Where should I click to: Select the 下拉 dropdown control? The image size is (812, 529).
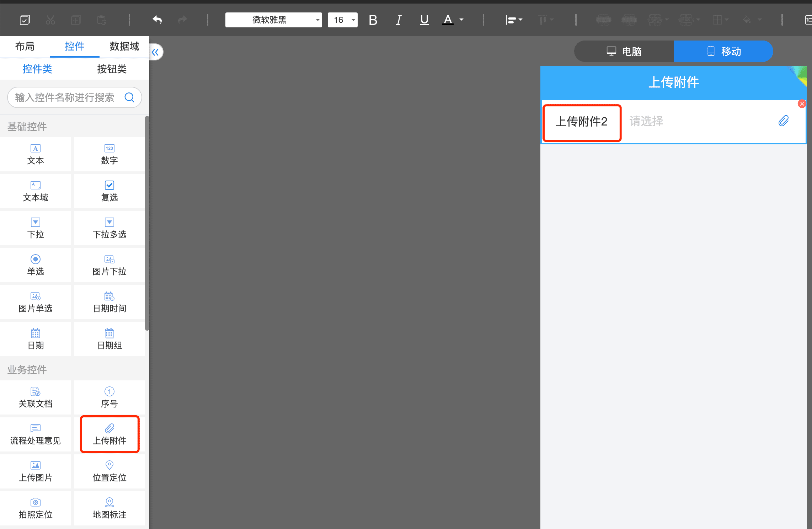coord(36,229)
